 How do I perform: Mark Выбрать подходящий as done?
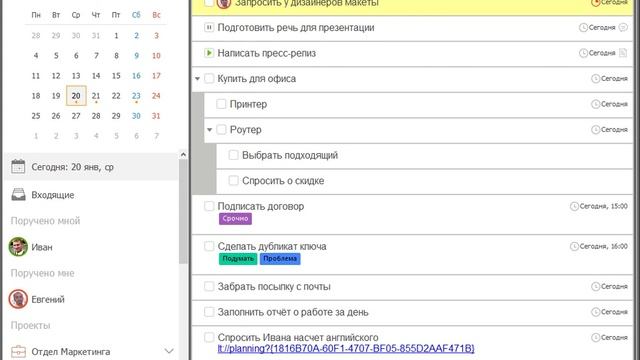233,155
